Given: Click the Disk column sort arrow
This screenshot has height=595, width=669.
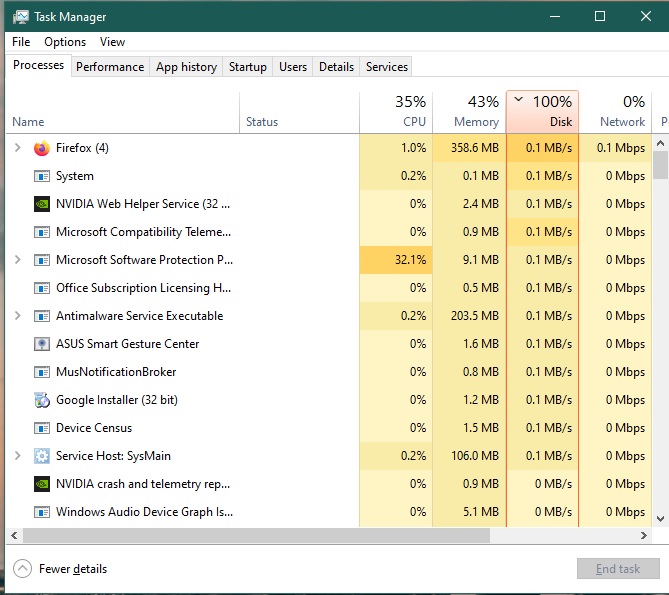Looking at the screenshot, I should [x=518, y=100].
